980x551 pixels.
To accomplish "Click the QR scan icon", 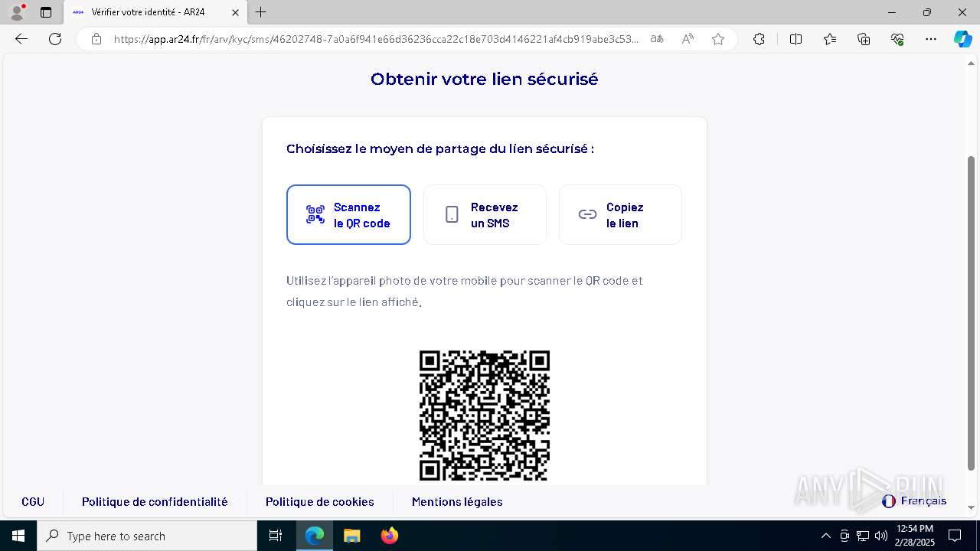I will point(315,214).
